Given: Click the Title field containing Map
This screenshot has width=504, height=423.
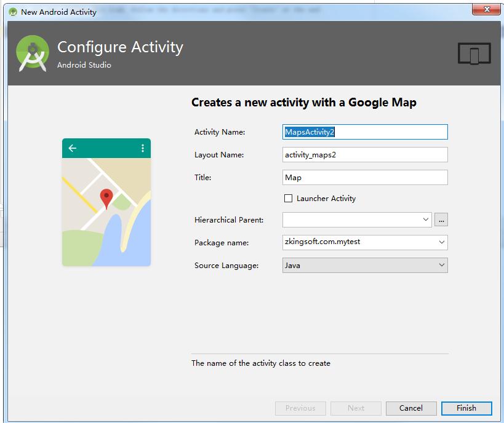Looking at the screenshot, I should pyautogui.click(x=364, y=177).
